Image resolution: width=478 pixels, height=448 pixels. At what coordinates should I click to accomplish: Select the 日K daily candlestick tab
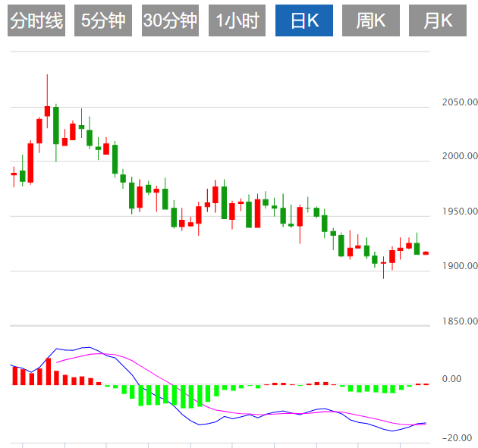(304, 20)
